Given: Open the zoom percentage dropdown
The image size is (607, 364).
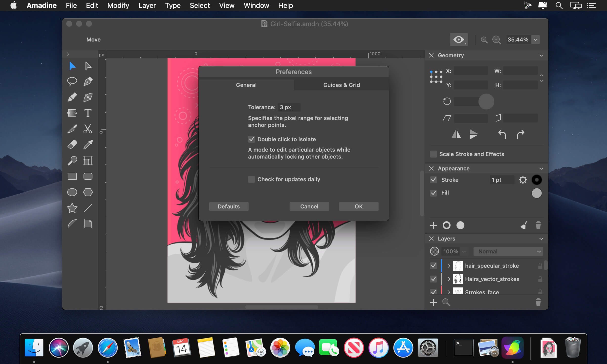Looking at the screenshot, I should [x=536, y=40].
